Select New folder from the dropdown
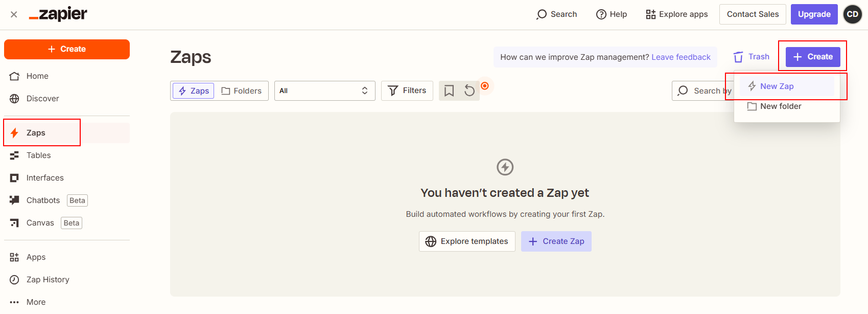Screen dimensions: 868x314 [x=787, y=106]
